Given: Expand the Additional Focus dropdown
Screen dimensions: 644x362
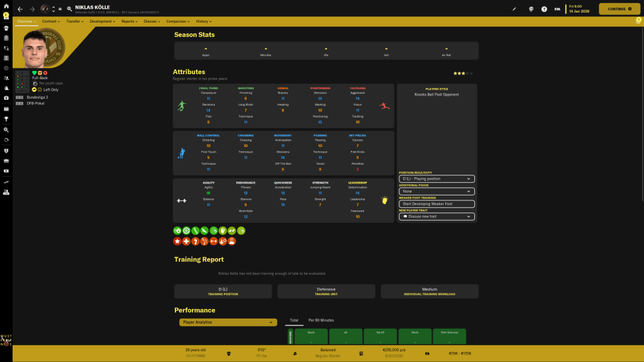Looking at the screenshot, I should coord(436,191).
